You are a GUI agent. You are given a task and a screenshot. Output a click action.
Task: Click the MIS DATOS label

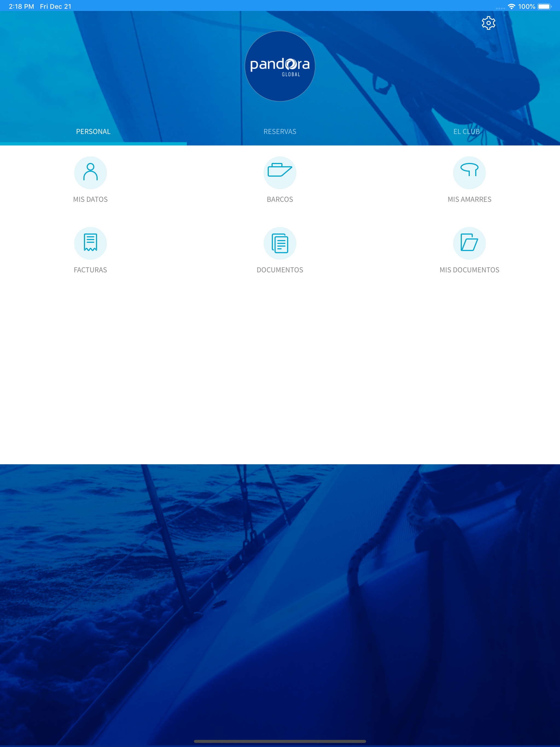[x=91, y=200]
